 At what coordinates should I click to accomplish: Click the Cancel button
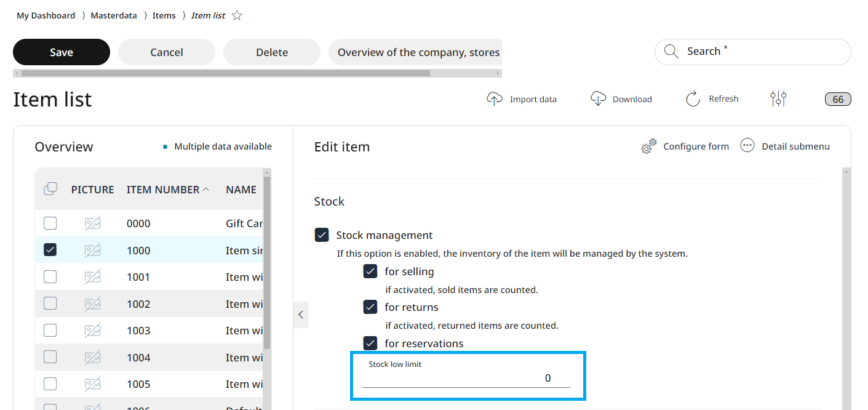pos(167,52)
